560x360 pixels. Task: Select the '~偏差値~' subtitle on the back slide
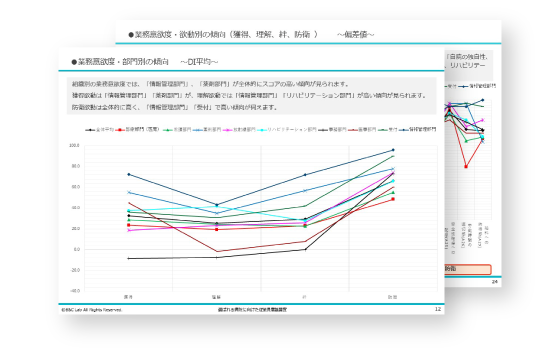click(355, 35)
